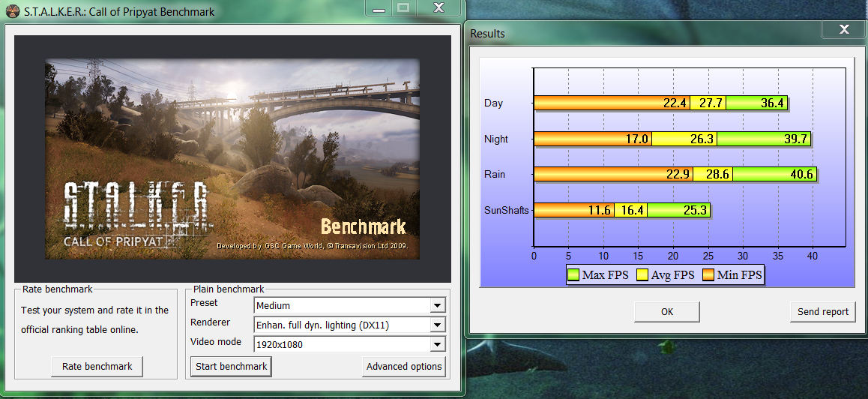The height and width of the screenshot is (399, 868).
Task: Confirm results with the OK button
Action: 667,311
